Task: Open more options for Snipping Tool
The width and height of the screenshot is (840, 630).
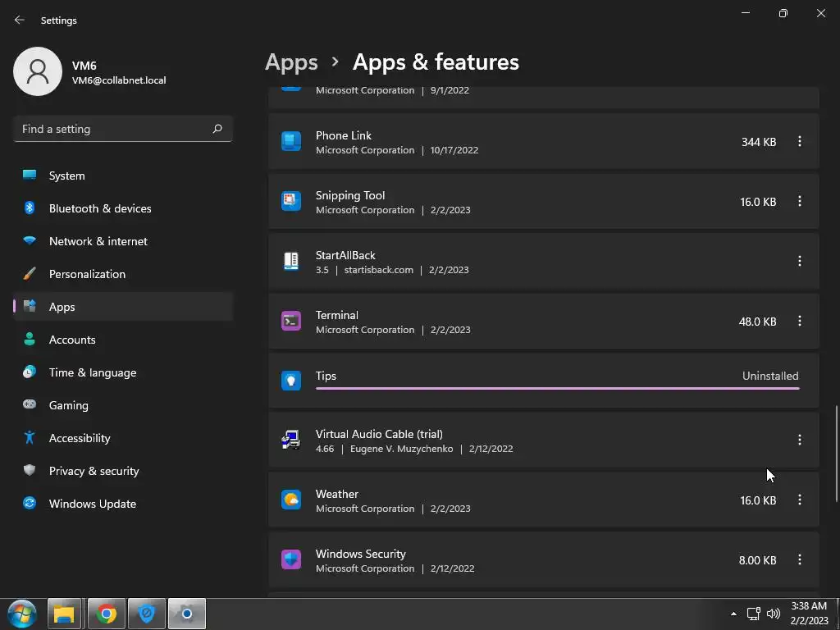Action: (800, 202)
